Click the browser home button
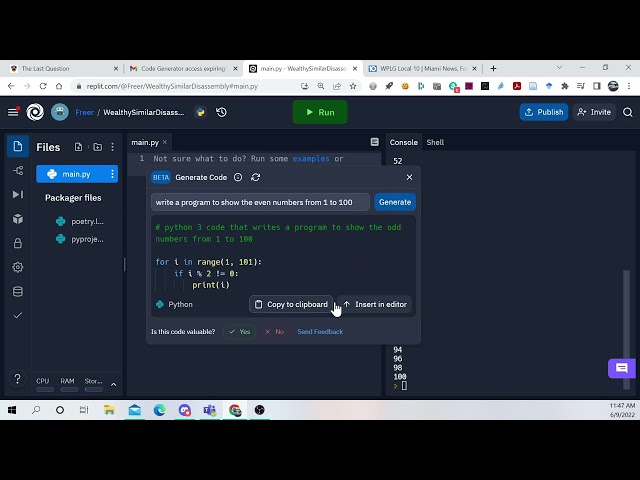 tap(59, 86)
